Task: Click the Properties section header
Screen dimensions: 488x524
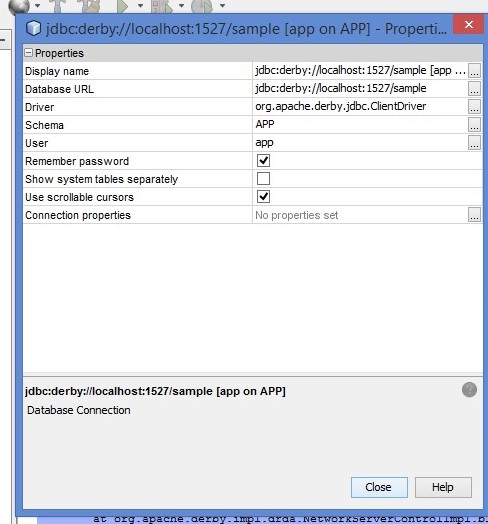Action: (253, 53)
